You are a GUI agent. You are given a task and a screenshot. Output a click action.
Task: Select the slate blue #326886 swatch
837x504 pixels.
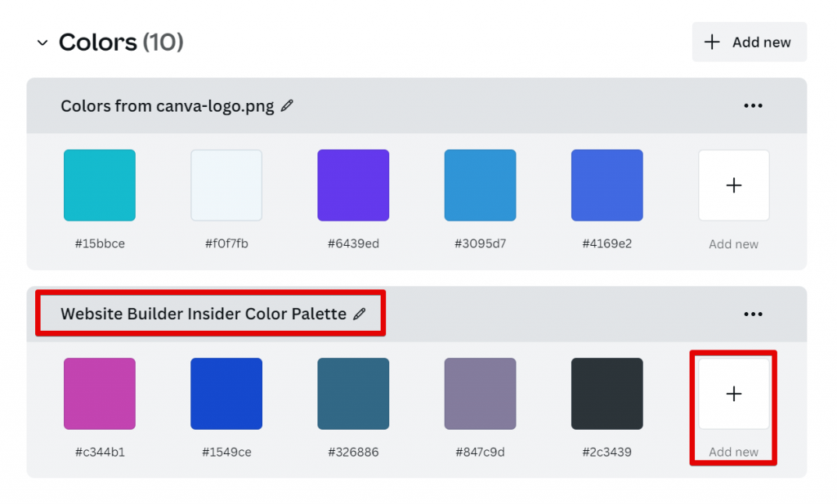pos(353,394)
